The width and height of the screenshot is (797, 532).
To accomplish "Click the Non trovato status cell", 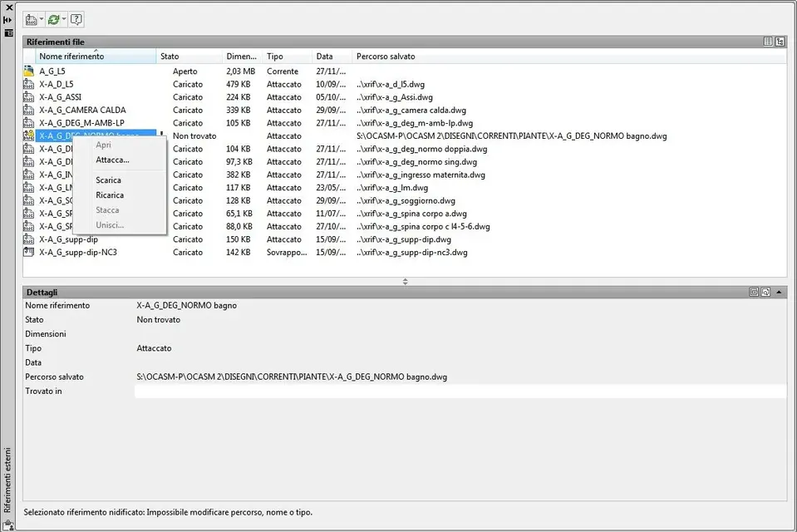I will tap(194, 135).
